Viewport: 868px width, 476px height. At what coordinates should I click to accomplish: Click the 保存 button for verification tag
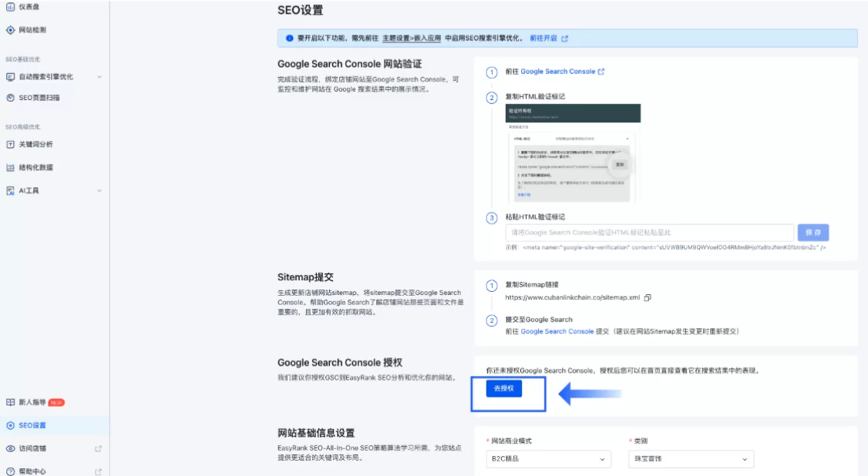pos(813,233)
